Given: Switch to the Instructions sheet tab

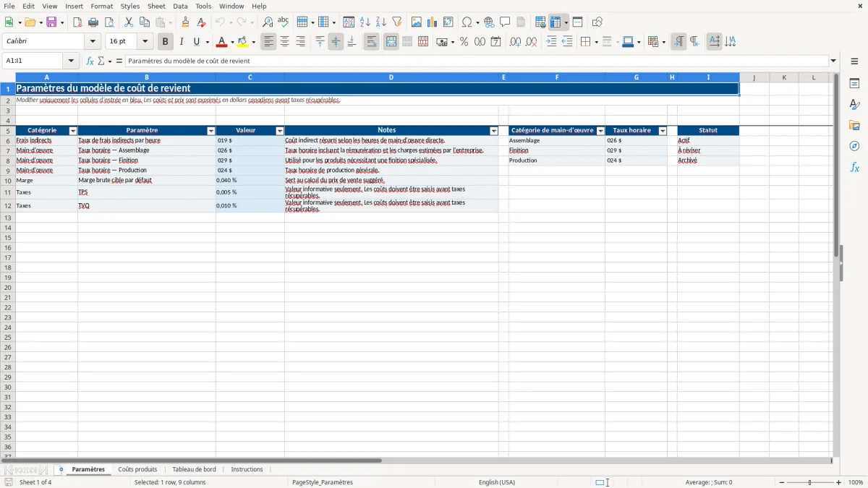Looking at the screenshot, I should [x=247, y=470].
